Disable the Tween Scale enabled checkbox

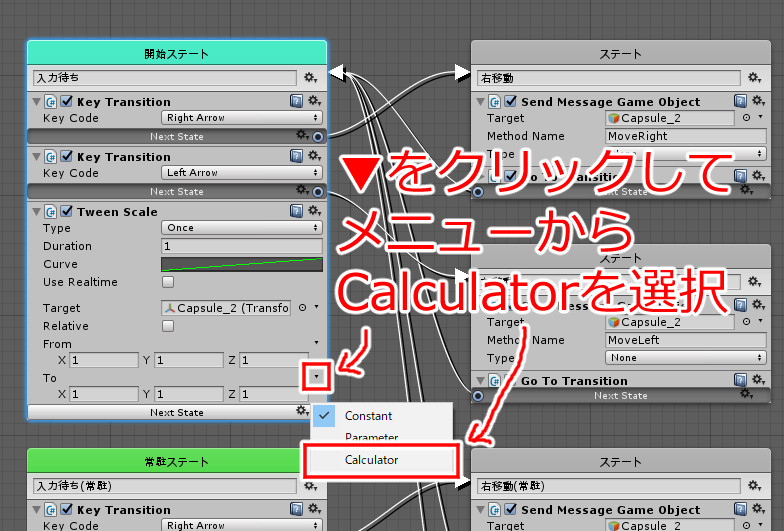pyautogui.click(x=66, y=212)
